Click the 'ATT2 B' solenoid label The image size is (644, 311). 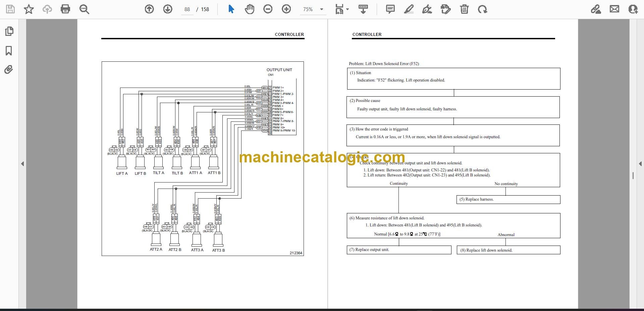(x=175, y=250)
